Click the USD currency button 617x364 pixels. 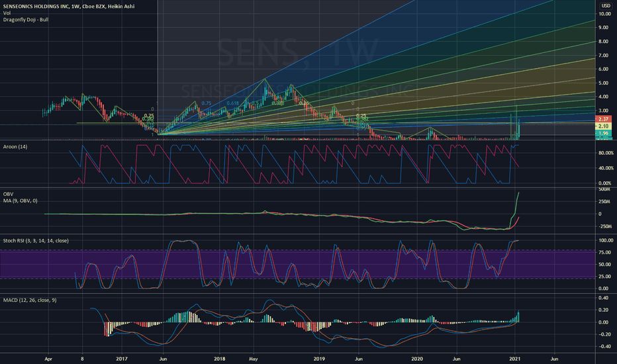point(605,5)
